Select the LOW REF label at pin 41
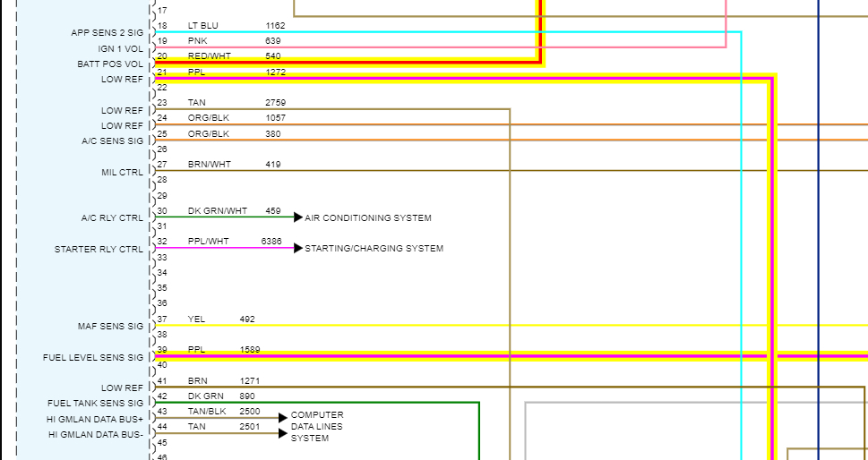 pos(123,388)
